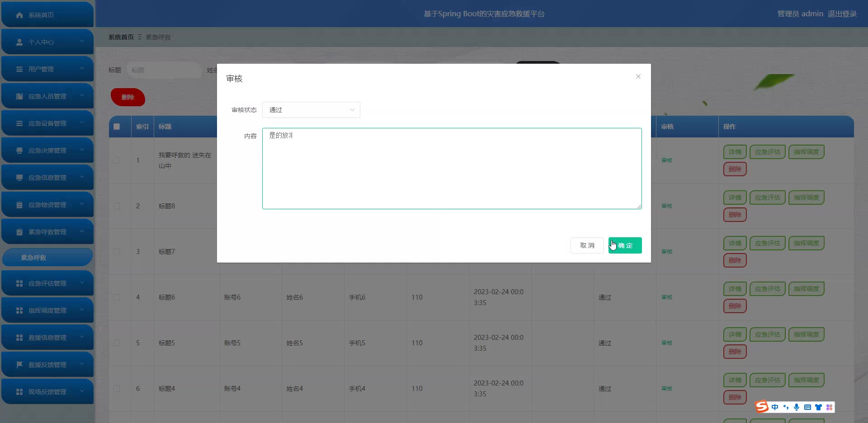
Task: Click the microphone icon in the IME toolbar
Action: coord(797,407)
